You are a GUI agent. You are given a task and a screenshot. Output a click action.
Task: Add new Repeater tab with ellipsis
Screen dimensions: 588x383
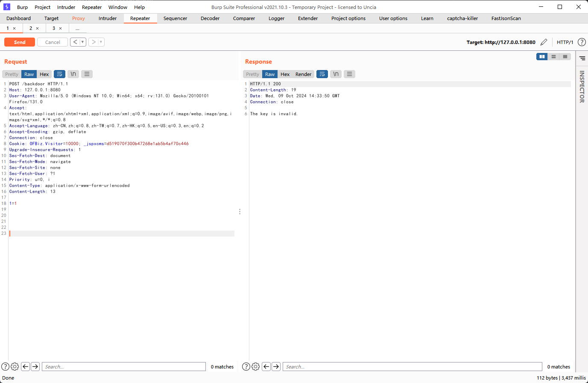tap(77, 28)
